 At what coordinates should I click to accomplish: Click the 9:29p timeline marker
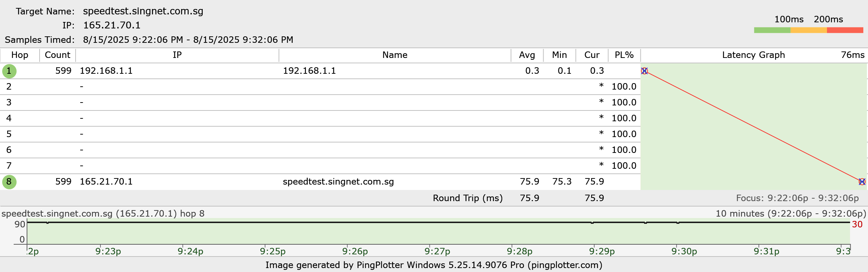602,251
